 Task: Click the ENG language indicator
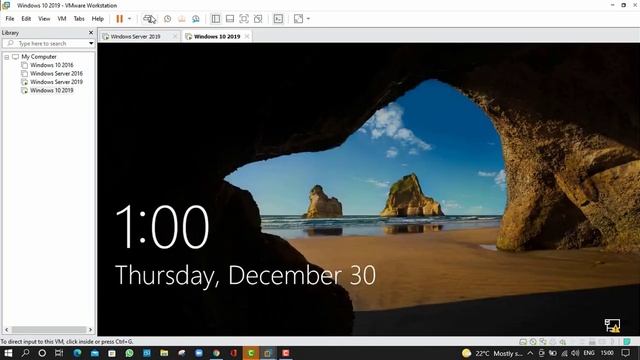pyautogui.click(x=589, y=353)
